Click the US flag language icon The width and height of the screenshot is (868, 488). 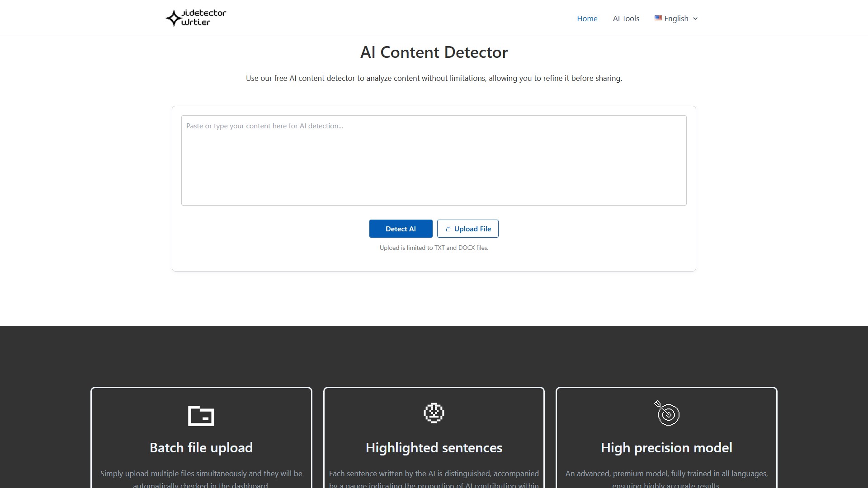point(658,18)
